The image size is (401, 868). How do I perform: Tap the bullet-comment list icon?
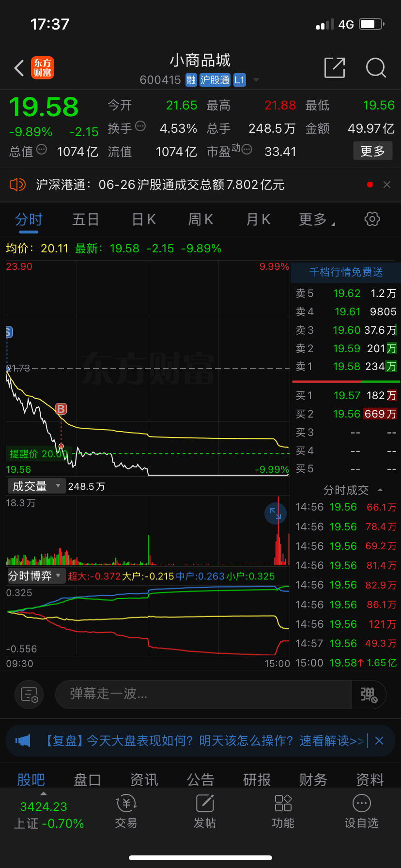(x=29, y=695)
